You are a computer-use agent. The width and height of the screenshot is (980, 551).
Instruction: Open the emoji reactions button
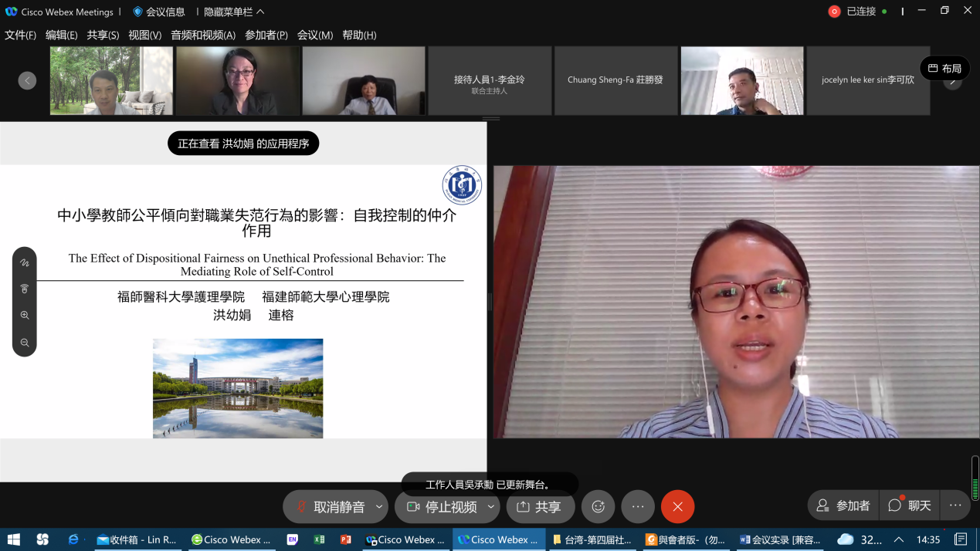598,507
